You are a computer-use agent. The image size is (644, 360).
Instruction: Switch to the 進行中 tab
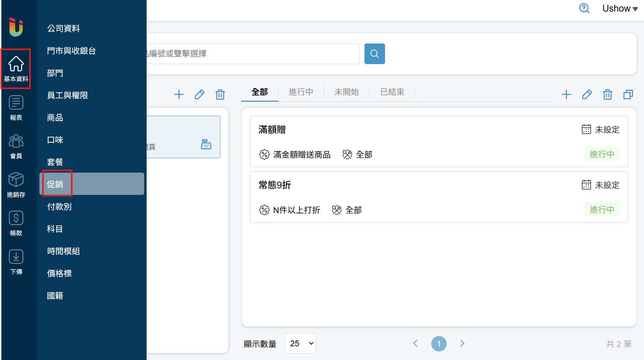point(301,92)
